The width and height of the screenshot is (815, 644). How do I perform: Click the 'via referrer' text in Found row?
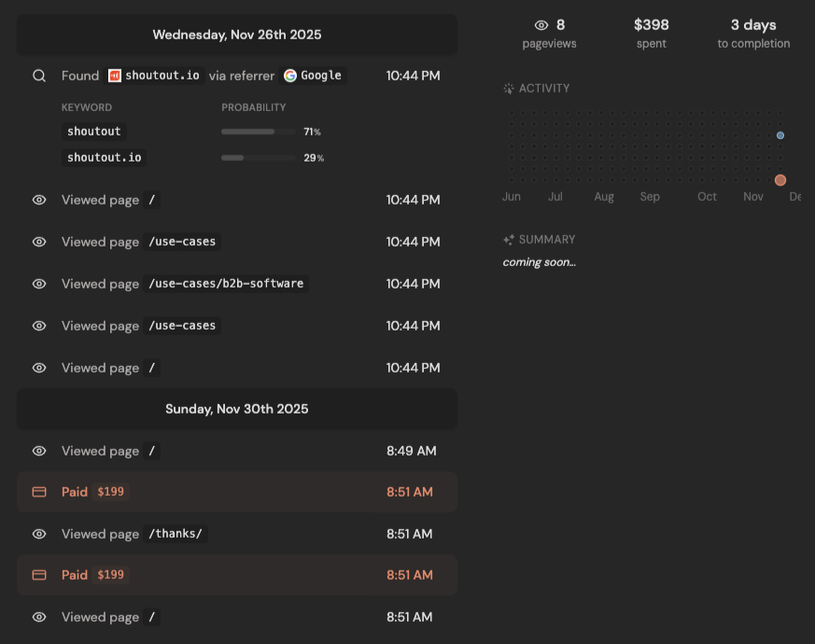click(x=242, y=76)
